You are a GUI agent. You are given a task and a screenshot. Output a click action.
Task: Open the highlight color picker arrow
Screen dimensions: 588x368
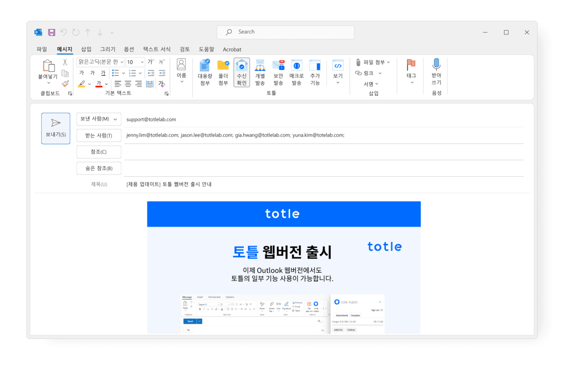(89, 84)
